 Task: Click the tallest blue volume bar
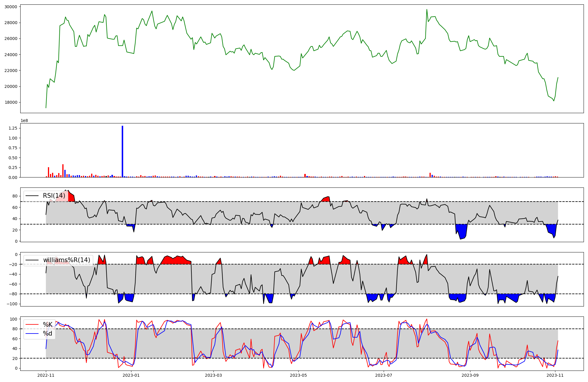(x=123, y=151)
